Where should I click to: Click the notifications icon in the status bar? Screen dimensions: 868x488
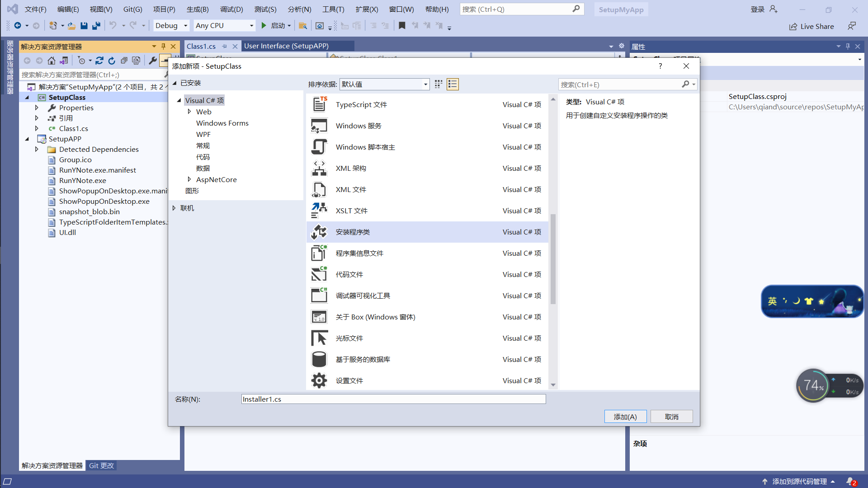[850, 482]
